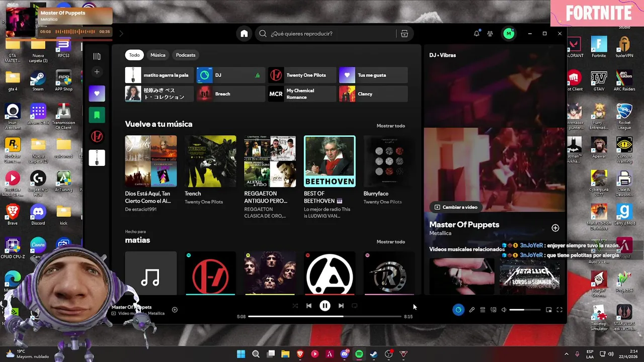Screen dimensions: 644x362
Task: Add Master Of Puppets to library in panel
Action: (555, 228)
